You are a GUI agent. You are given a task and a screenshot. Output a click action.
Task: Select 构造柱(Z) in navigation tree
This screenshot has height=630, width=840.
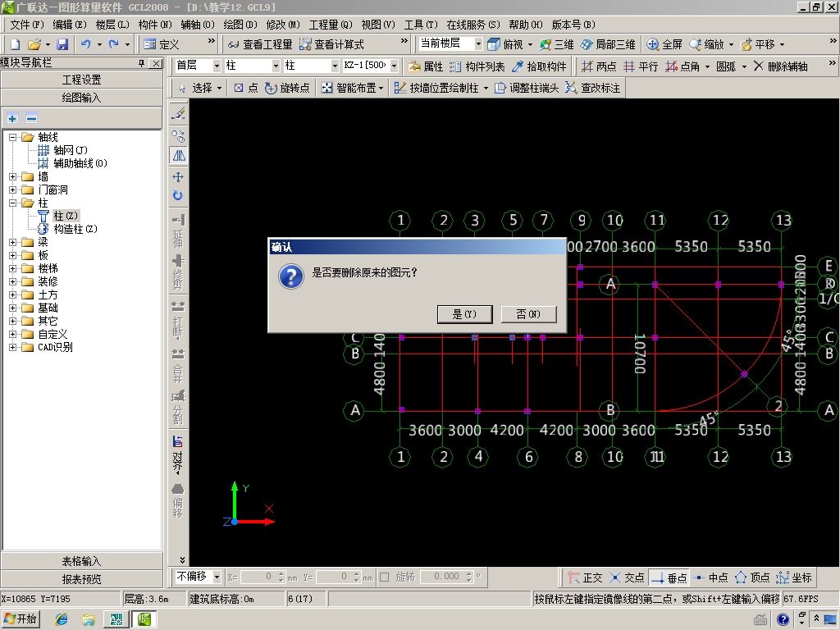coord(75,229)
